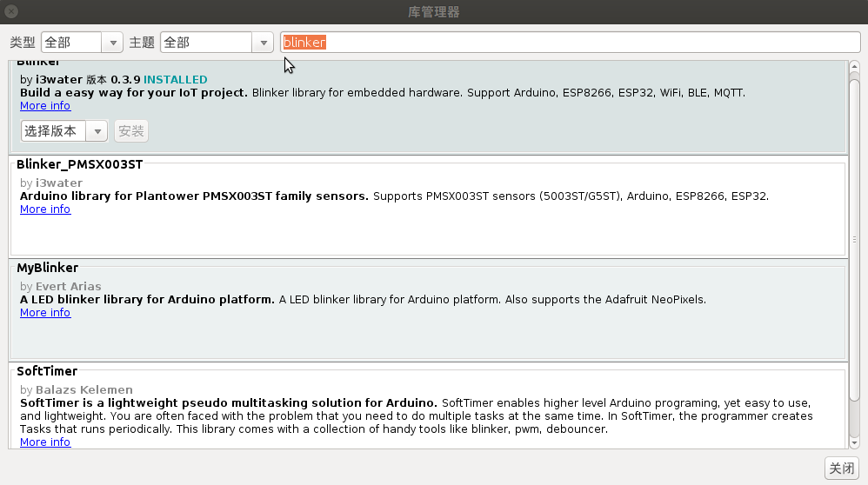Open More info link for Blinker_PMSX003ST
Viewport: 868px width, 485px height.
45,209
